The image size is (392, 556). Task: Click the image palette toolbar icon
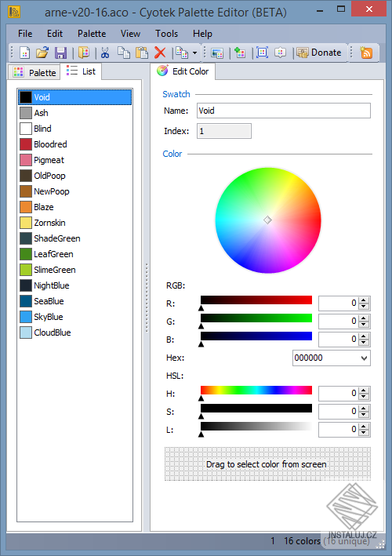tap(217, 53)
